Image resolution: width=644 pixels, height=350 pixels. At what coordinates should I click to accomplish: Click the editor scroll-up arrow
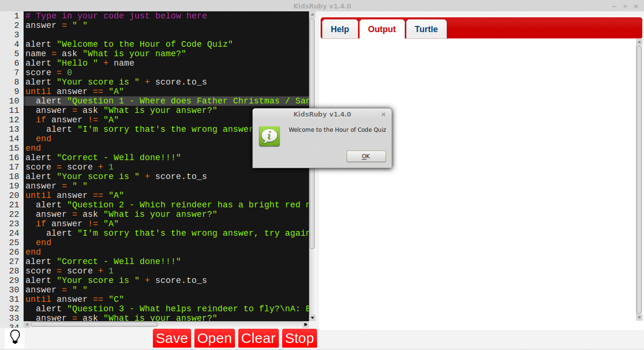[x=312, y=15]
